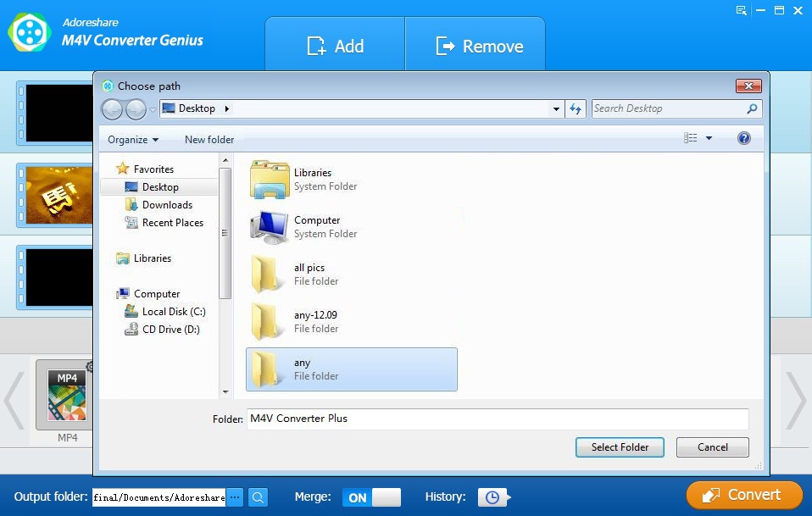Viewport: 812px width, 516px height.
Task: Click the Output folder path field
Action: [159, 497]
